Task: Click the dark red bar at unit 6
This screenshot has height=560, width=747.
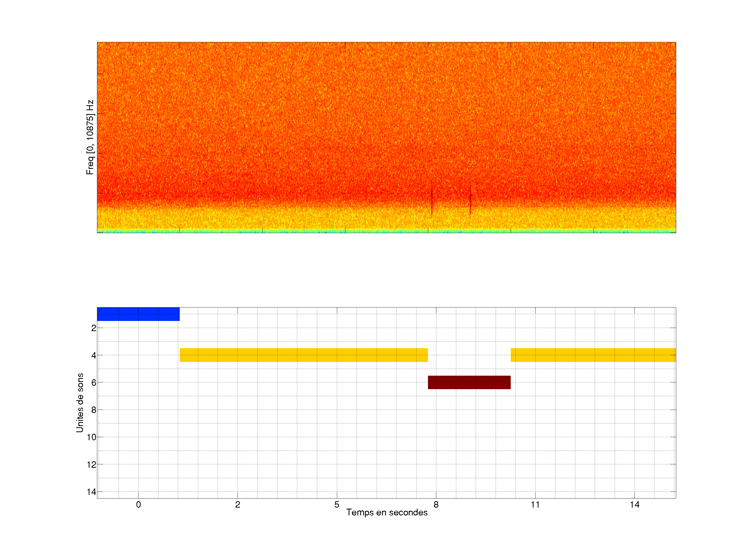Action: point(469,382)
